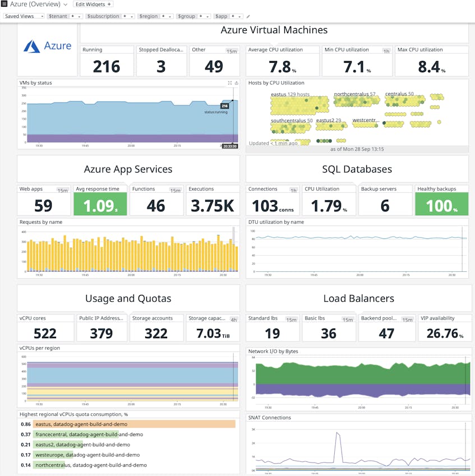This screenshot has height=476, width=475.
Task: Click the Public IP Addresses value 379
Action: 101,334
